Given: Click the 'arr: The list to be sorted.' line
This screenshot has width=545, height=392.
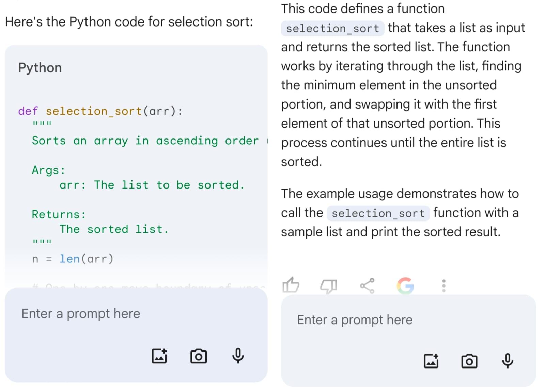Looking at the screenshot, I should pyautogui.click(x=152, y=185).
